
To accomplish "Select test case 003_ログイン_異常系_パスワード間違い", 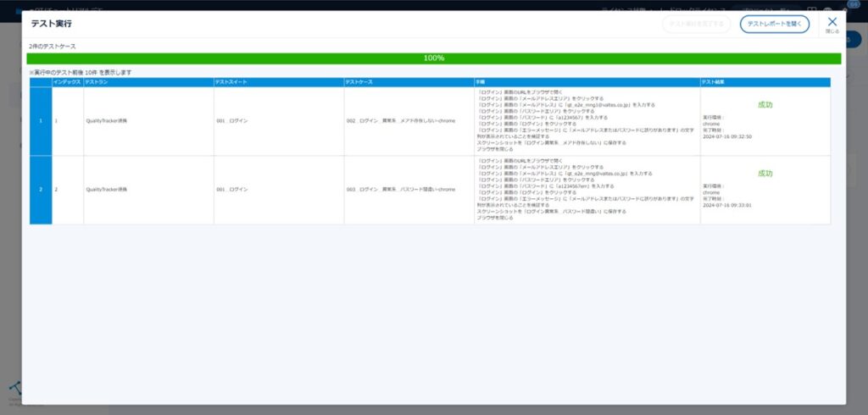I will coord(401,190).
